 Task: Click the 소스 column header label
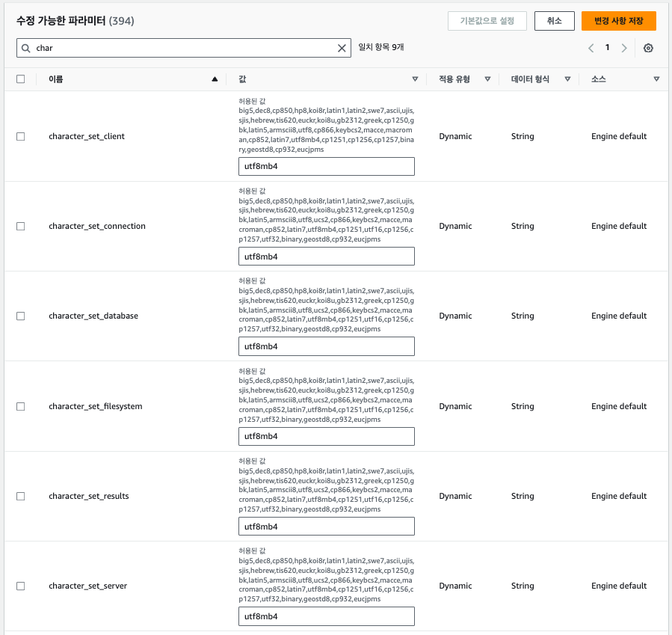coord(598,79)
